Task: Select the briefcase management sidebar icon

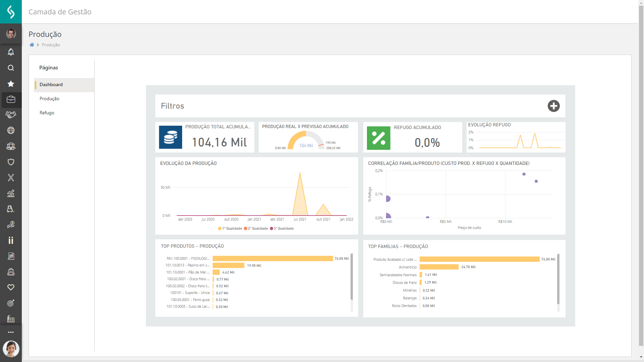Action: pos(11,100)
